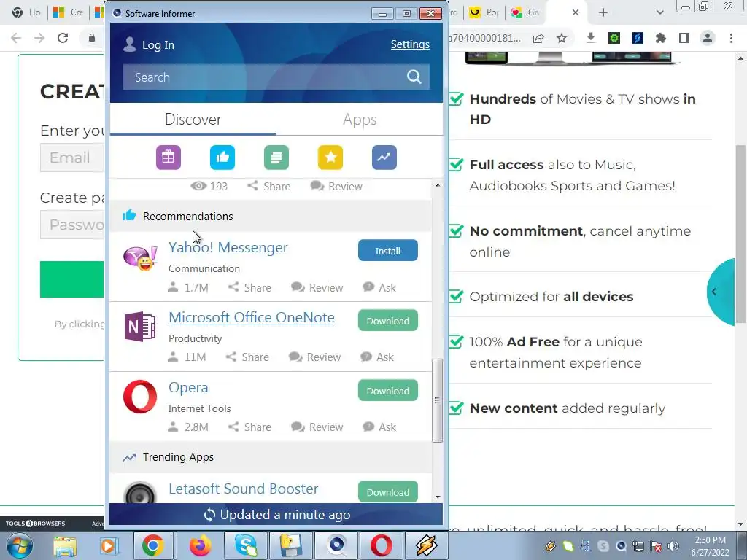The height and width of the screenshot is (560, 747).
Task: Click Ask in the Opera row
Action: pos(379,427)
